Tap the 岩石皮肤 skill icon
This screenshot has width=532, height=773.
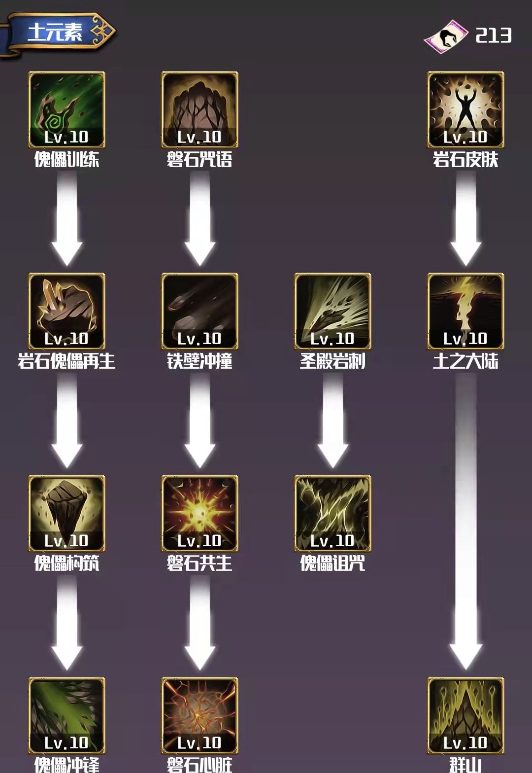(465, 109)
